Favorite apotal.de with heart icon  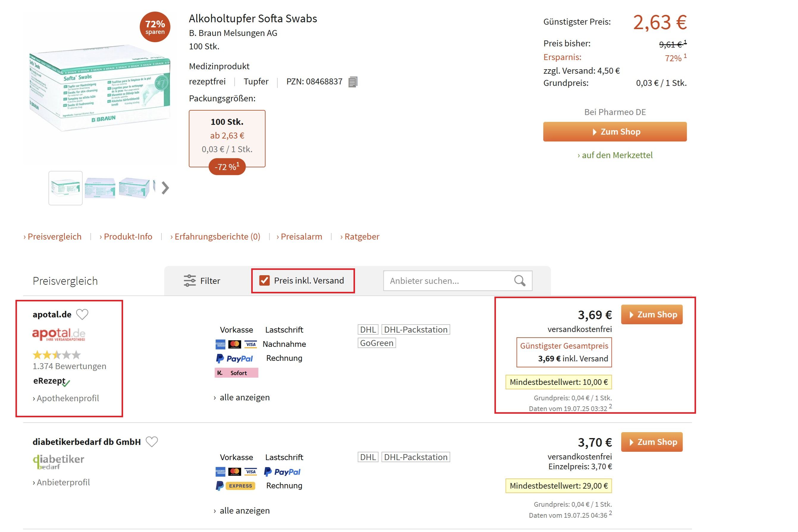point(82,314)
